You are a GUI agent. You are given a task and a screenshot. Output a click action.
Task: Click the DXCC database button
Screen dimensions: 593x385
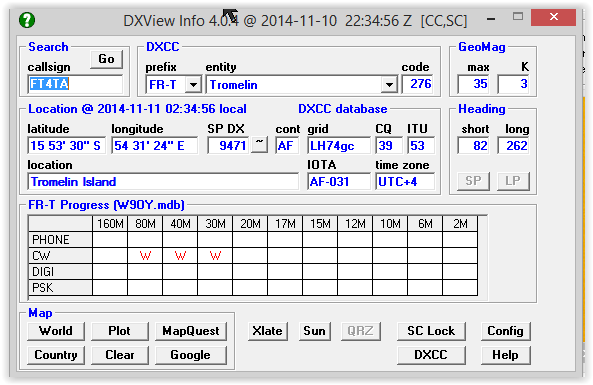431,355
